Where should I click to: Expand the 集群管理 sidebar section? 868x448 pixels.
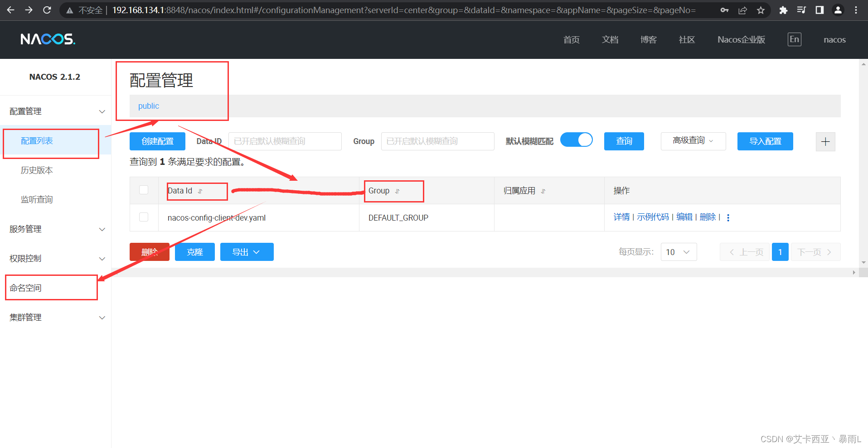pos(102,318)
